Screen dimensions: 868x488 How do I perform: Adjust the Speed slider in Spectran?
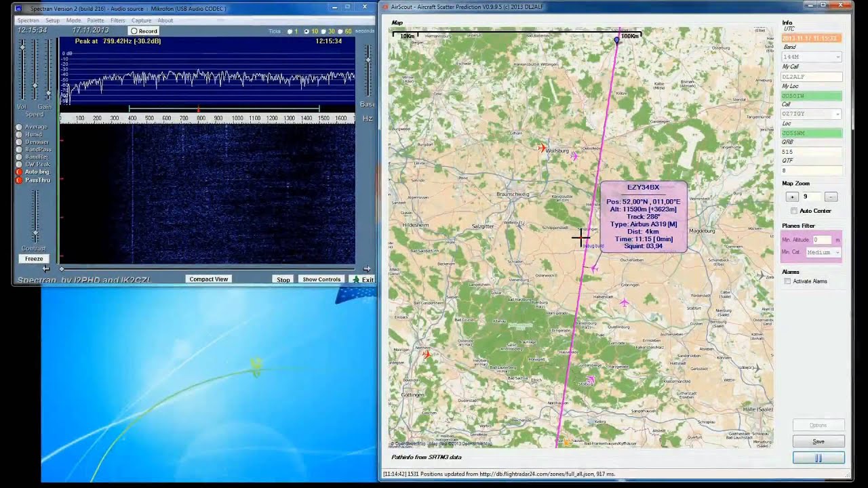pyautogui.click(x=35, y=86)
